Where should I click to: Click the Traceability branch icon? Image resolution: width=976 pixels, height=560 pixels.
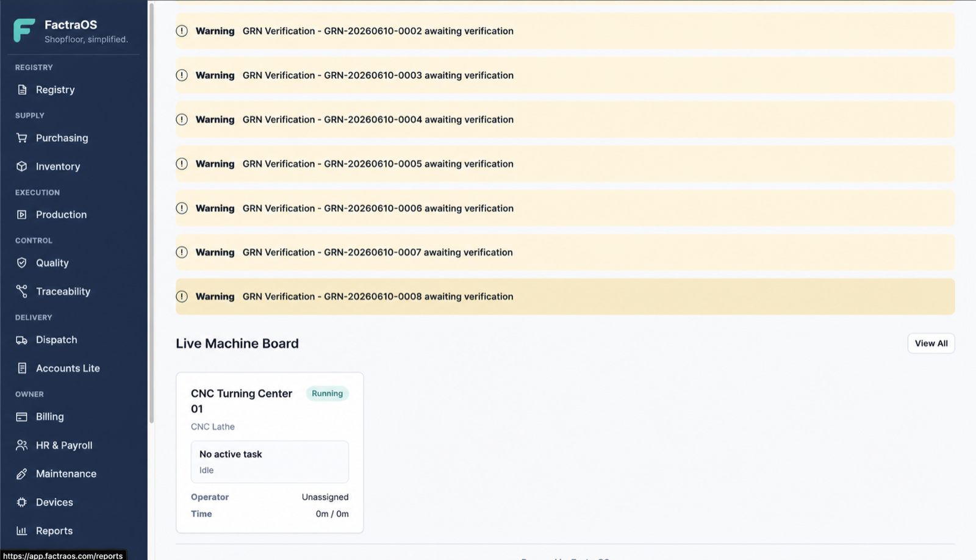(x=22, y=292)
